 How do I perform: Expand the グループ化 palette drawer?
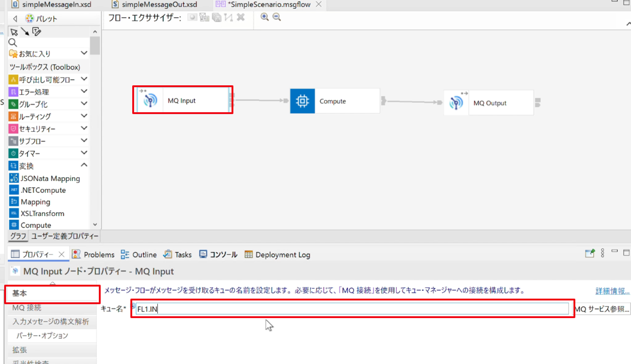pyautogui.click(x=84, y=103)
